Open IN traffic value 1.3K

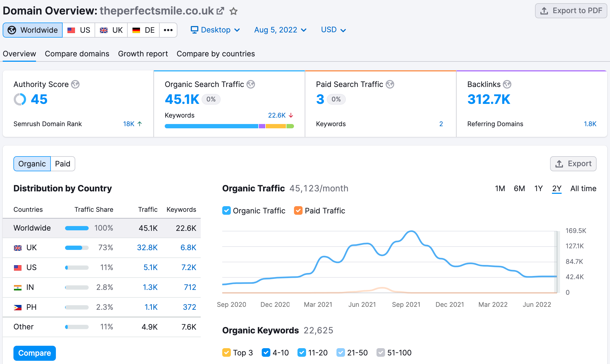pyautogui.click(x=150, y=287)
